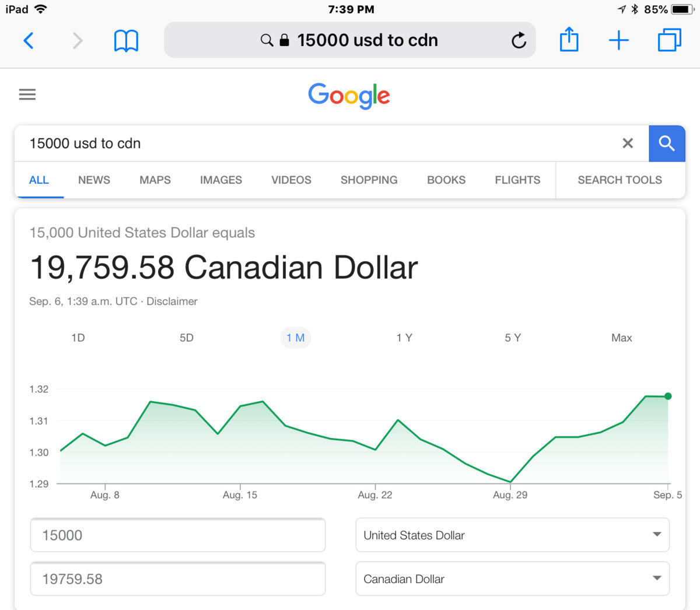
Task: Expand the Canadian Dollar currency dropdown
Action: 512,579
